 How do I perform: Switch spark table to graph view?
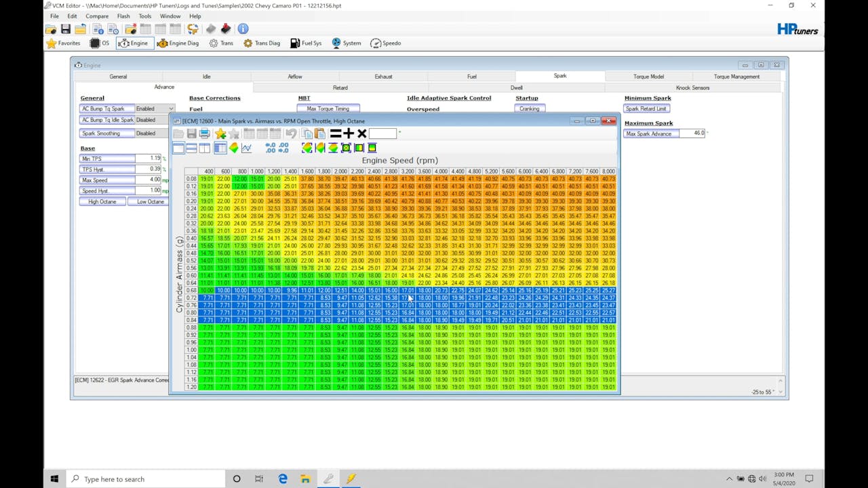tap(247, 148)
